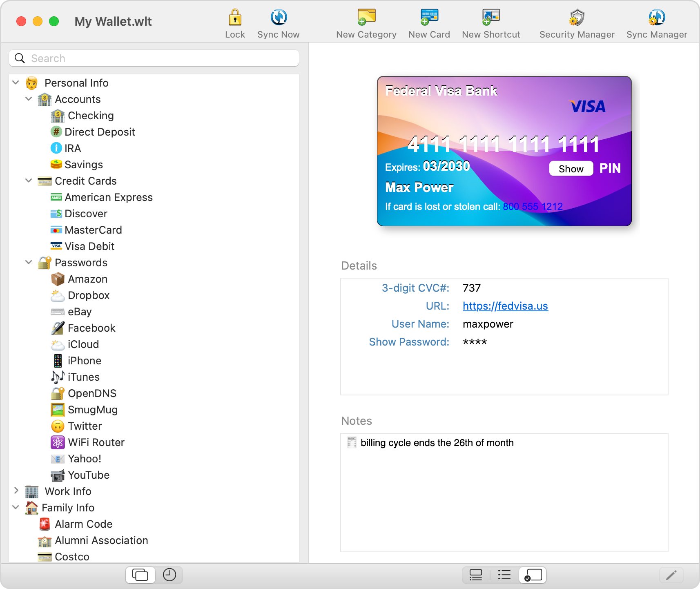Select the YouTube camera icon
The width and height of the screenshot is (700, 589).
(58, 475)
